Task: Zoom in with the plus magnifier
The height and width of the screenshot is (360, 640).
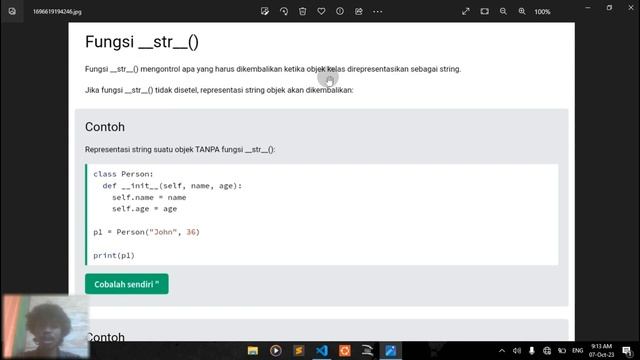Action: tap(522, 11)
